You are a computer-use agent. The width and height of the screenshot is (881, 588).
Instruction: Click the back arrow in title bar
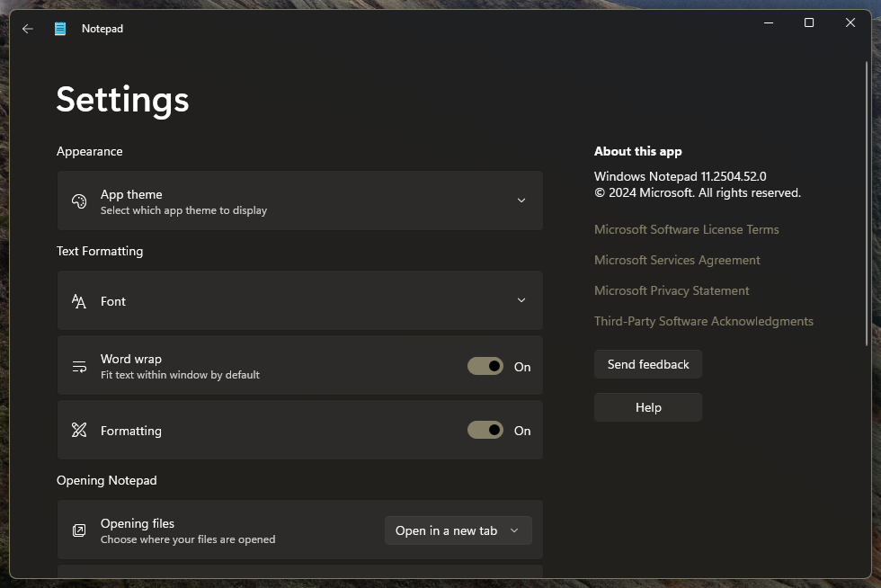[x=28, y=29]
